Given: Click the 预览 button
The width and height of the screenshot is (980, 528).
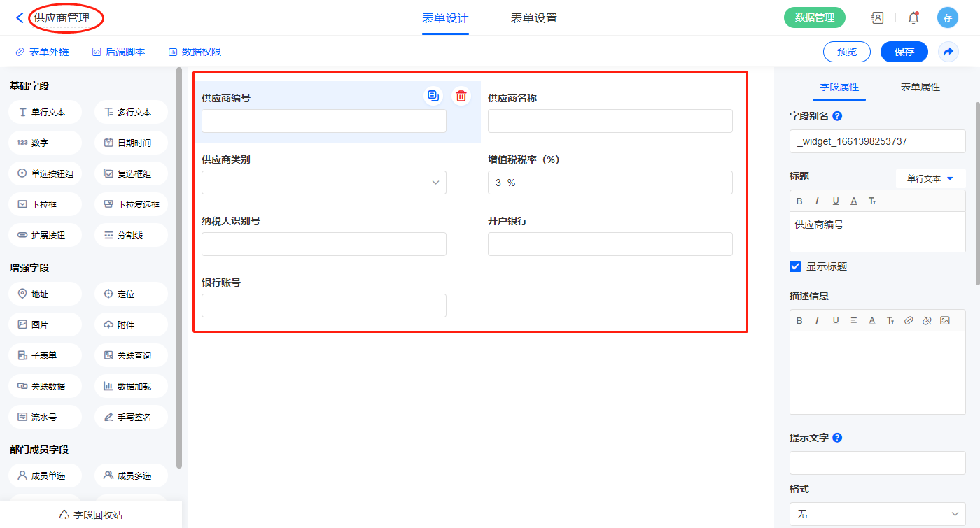Looking at the screenshot, I should (846, 52).
